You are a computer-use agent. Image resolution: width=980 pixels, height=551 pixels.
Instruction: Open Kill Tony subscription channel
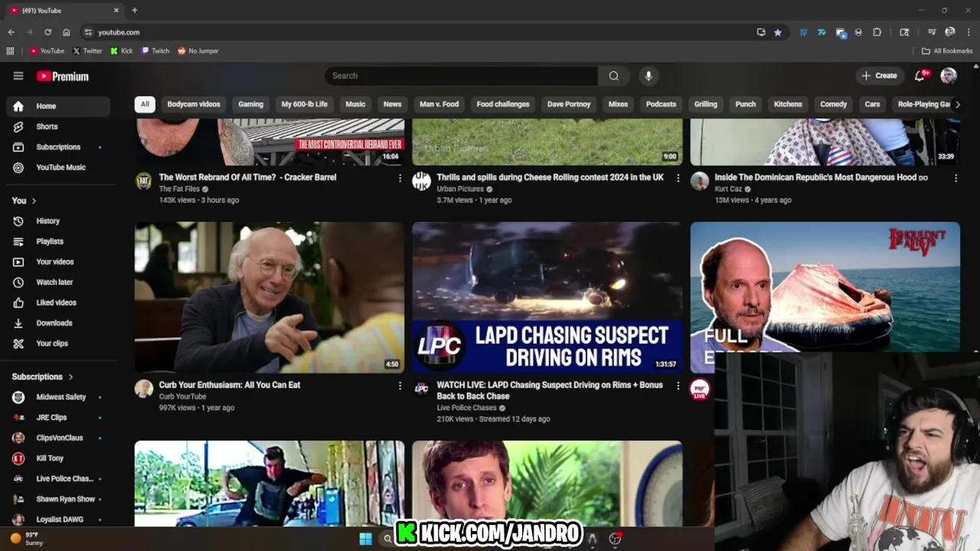point(57,458)
